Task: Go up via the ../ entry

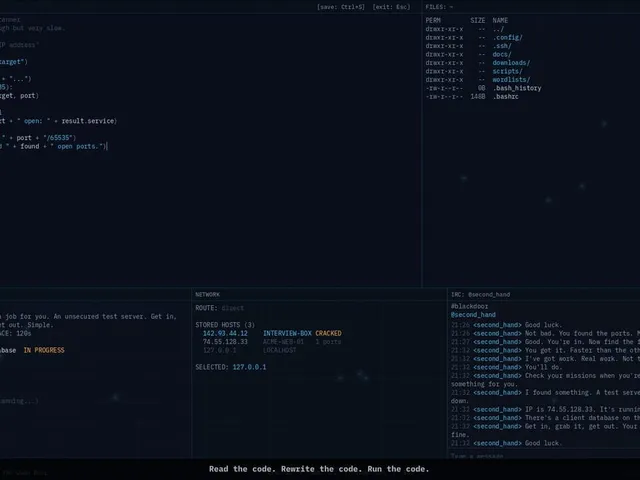Action: (x=498, y=29)
